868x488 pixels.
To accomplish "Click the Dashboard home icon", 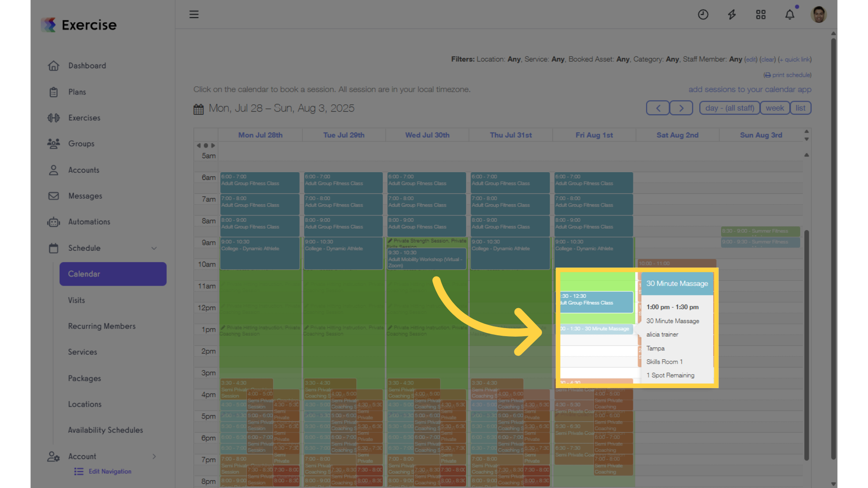I will coord(53,66).
